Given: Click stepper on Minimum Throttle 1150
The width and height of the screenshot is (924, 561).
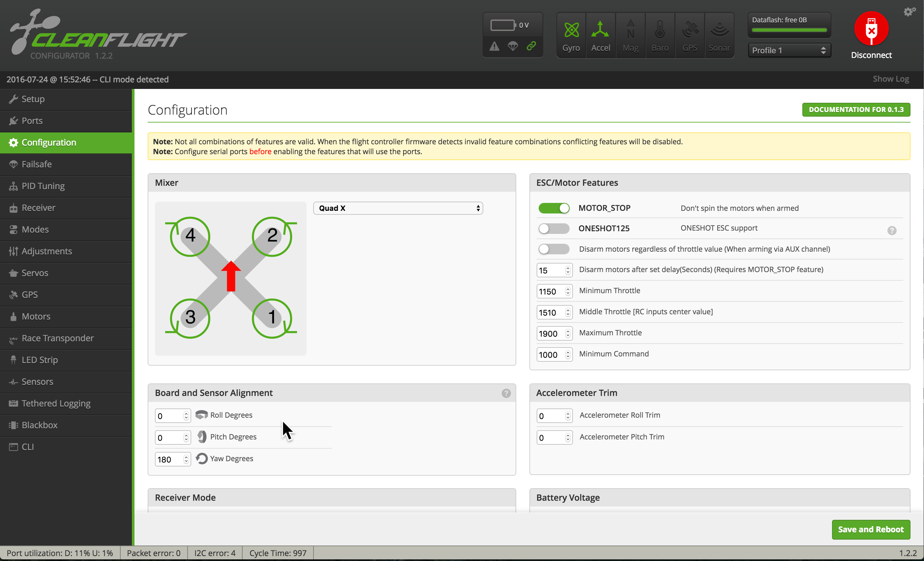Looking at the screenshot, I should 568,291.
